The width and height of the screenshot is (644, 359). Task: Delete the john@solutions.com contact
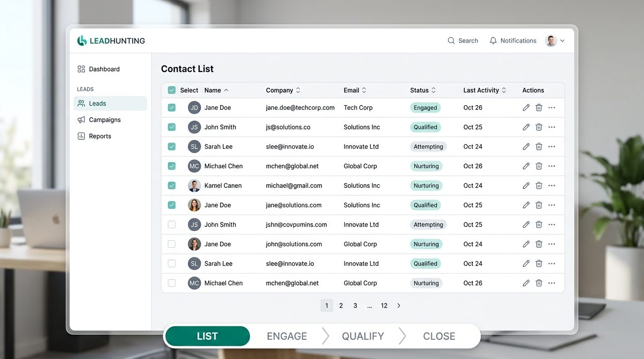tap(539, 244)
